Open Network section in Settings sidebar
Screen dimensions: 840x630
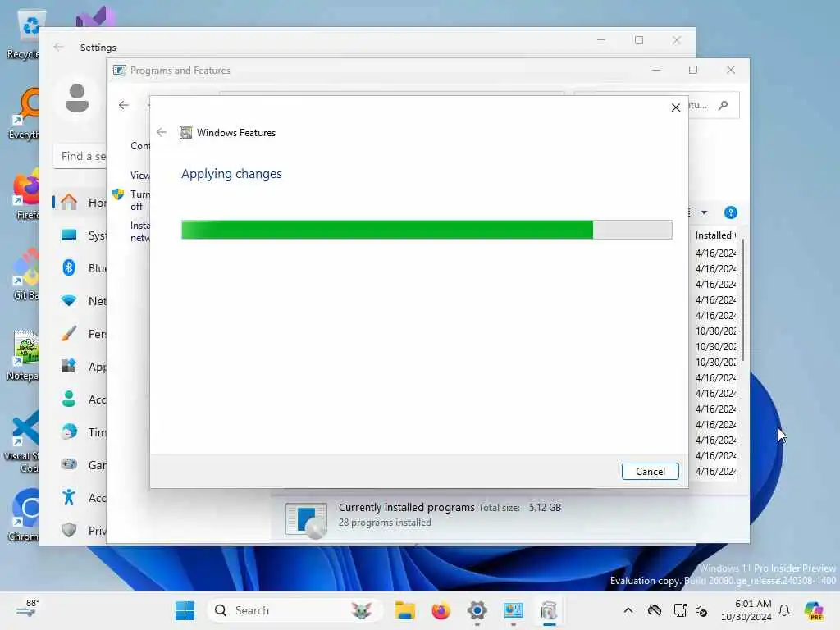(80, 300)
